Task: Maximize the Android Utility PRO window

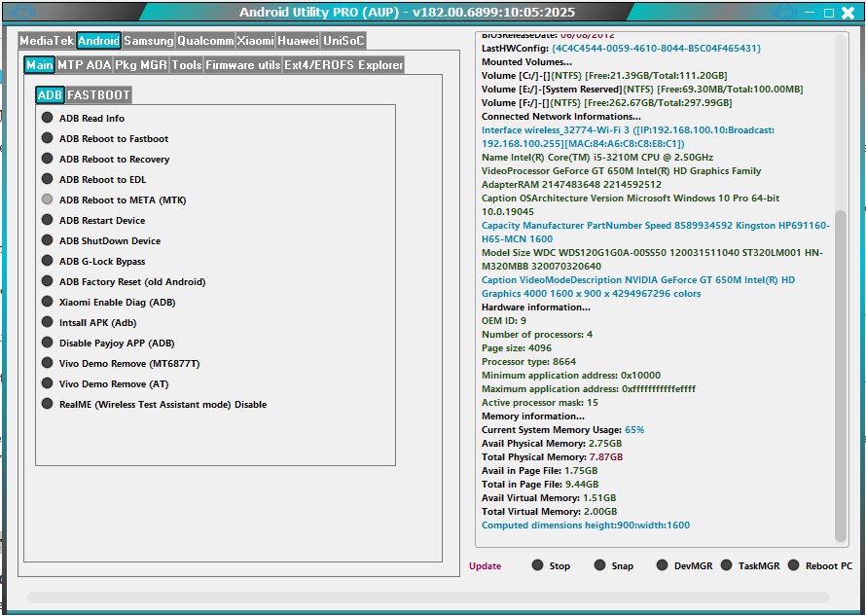Action: [828, 13]
